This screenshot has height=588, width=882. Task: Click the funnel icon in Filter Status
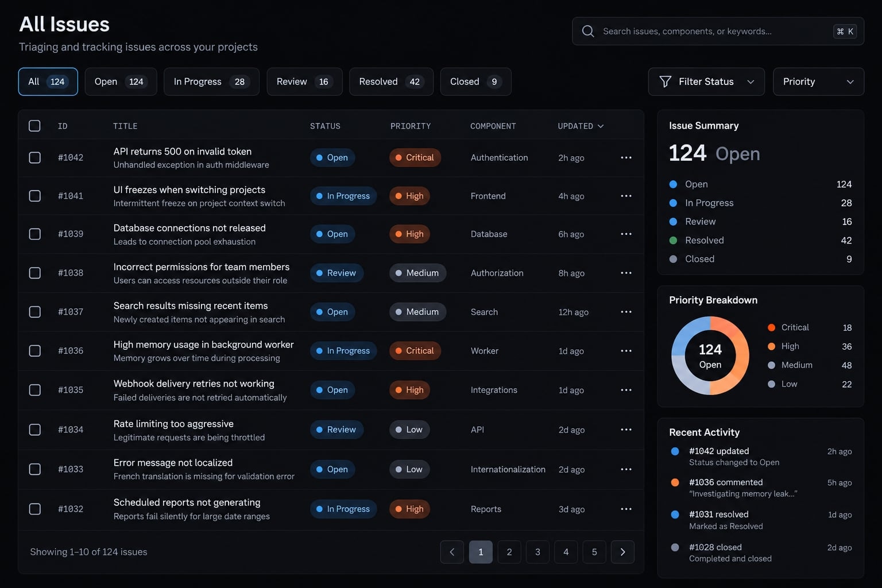666,82
